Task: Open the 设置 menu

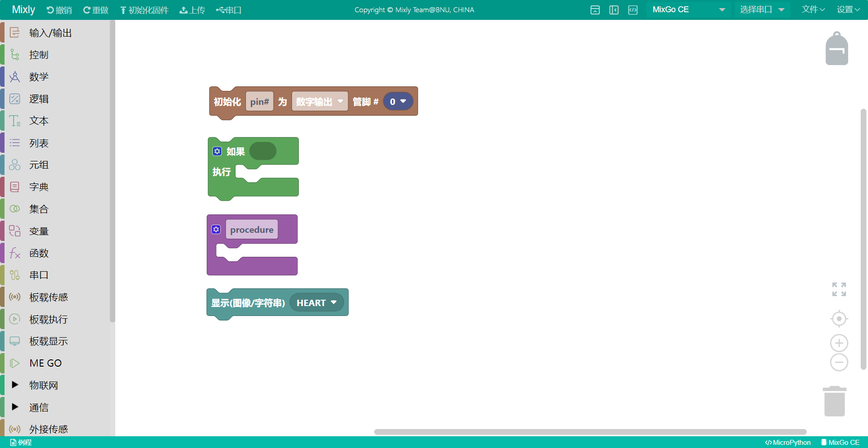Action: [x=848, y=9]
